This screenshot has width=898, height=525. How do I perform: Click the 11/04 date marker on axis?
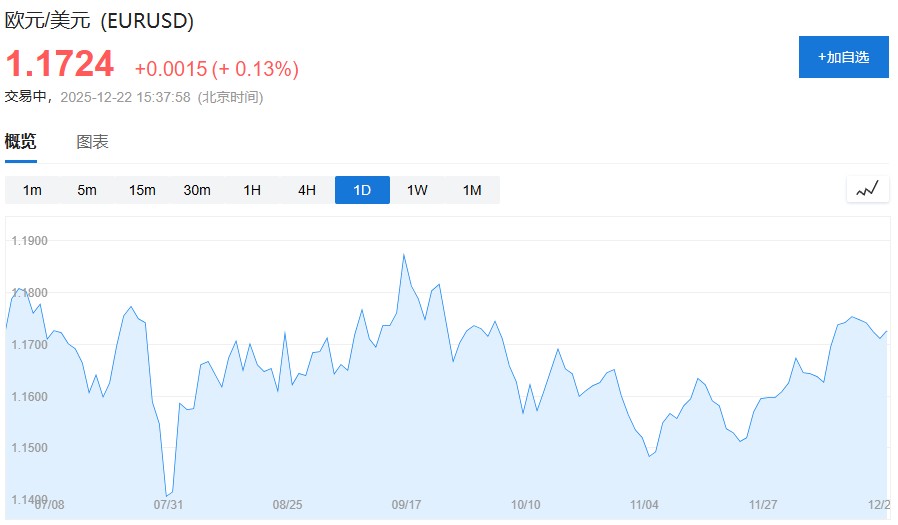pos(644,505)
